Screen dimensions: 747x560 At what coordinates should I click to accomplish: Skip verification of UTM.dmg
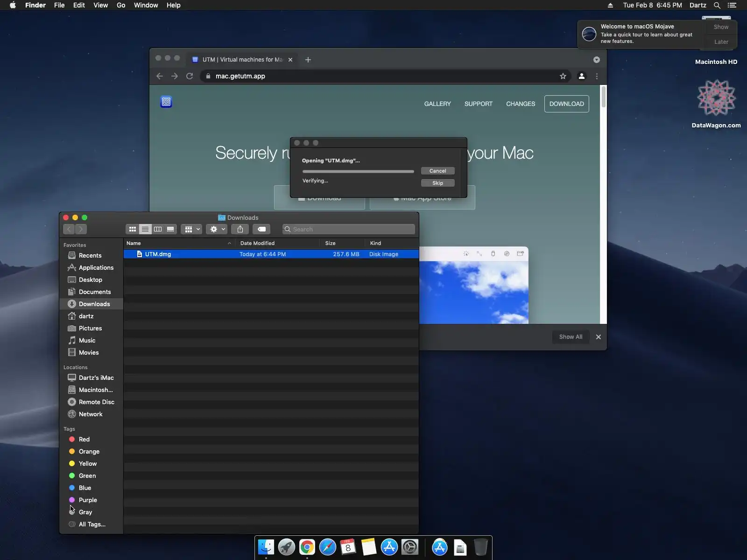click(x=437, y=183)
